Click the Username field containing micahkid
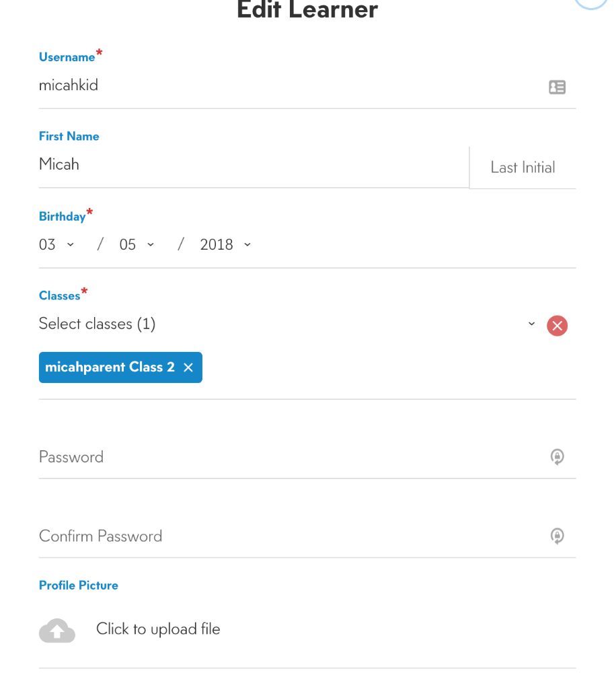Image resolution: width=616 pixels, height=673 pixels. click(x=292, y=86)
